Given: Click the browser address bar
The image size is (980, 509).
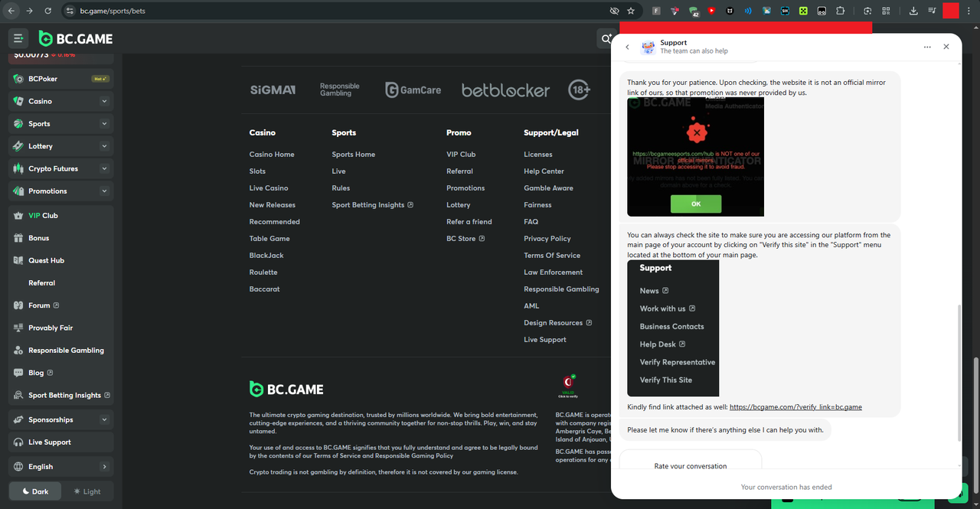Looking at the screenshot, I should point(337,11).
